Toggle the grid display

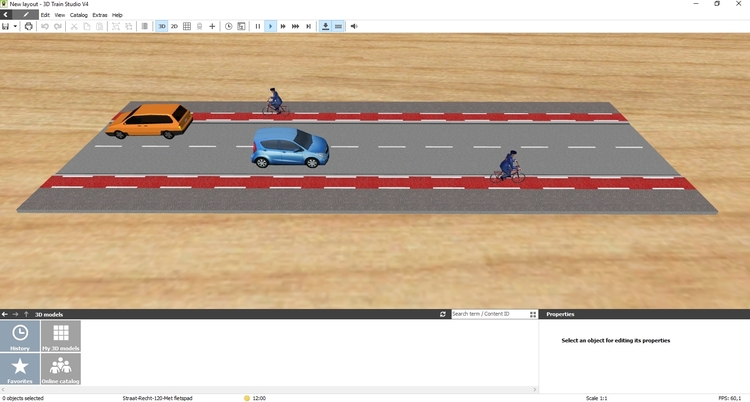(x=186, y=26)
